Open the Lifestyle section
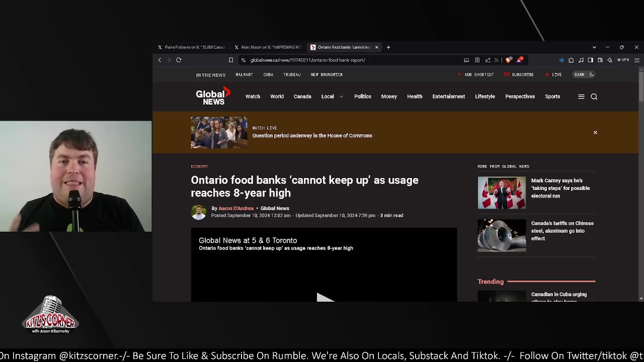This screenshot has height=362, width=644. (x=485, y=97)
